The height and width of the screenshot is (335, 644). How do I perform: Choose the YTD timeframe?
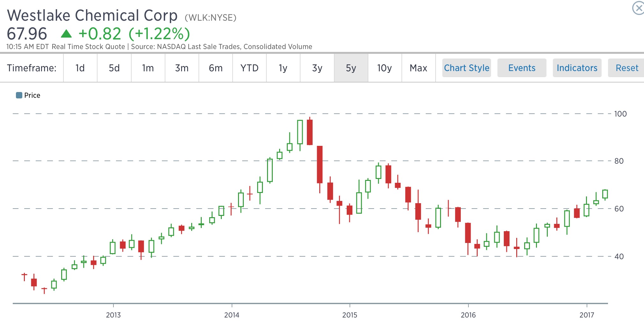click(250, 68)
